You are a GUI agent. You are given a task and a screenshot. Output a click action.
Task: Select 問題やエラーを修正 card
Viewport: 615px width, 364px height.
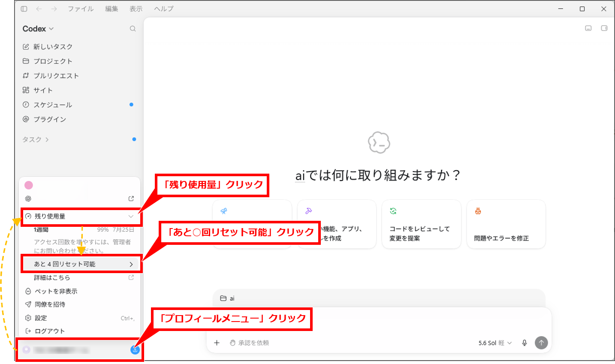click(506, 224)
